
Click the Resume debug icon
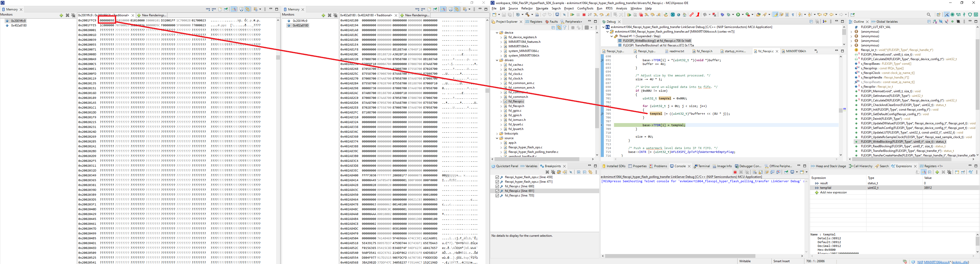pyautogui.click(x=572, y=15)
